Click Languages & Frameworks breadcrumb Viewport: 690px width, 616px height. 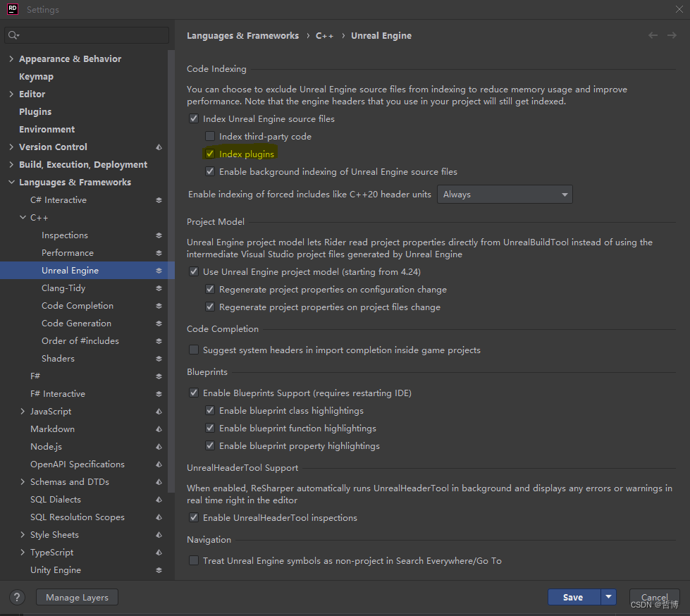point(242,36)
